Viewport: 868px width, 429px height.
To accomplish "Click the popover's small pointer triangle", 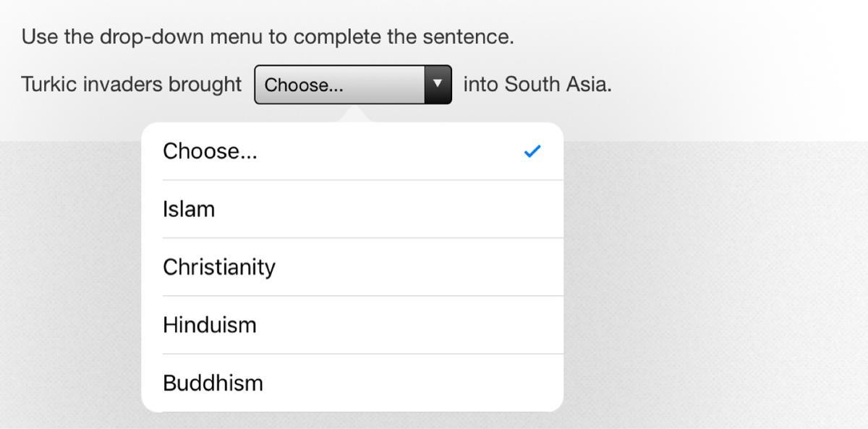I will pyautogui.click(x=354, y=114).
